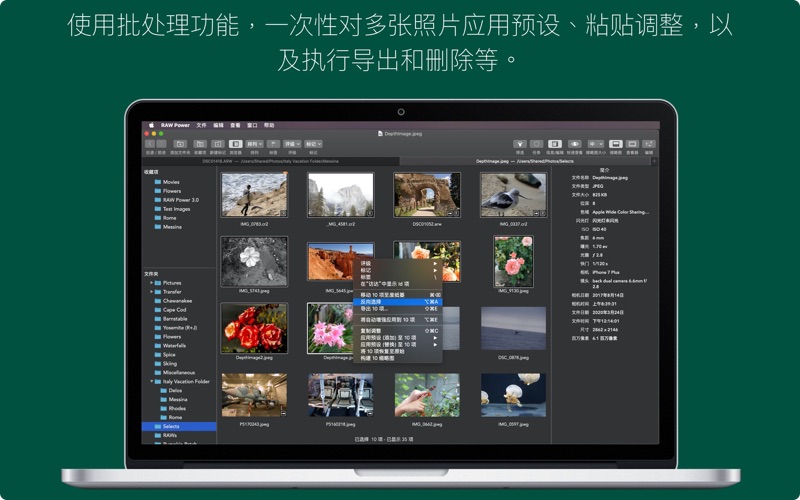Expand the Transfer folder

(152, 292)
